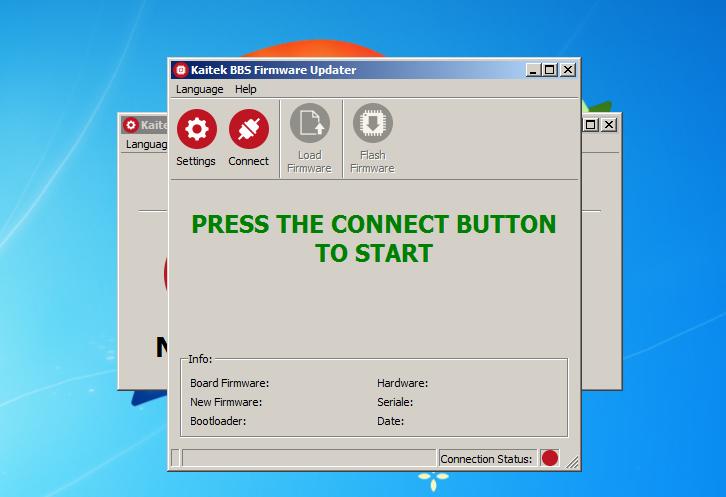The image size is (726, 497).
Task: Click the 'New Firmware:' label
Action: tap(226, 402)
